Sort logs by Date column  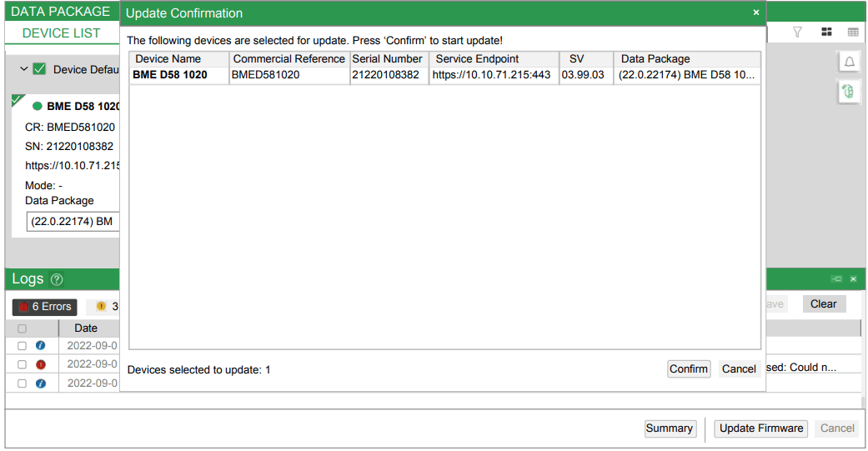(x=86, y=328)
